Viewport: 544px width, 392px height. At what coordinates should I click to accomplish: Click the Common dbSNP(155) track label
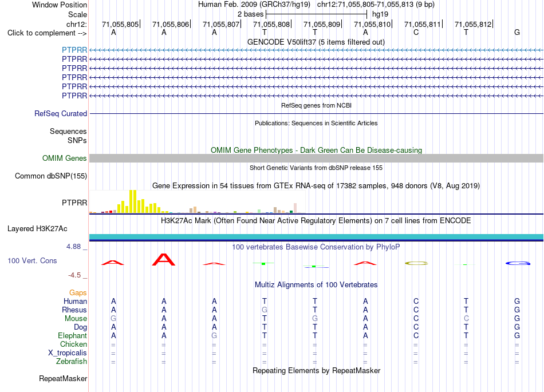point(51,176)
